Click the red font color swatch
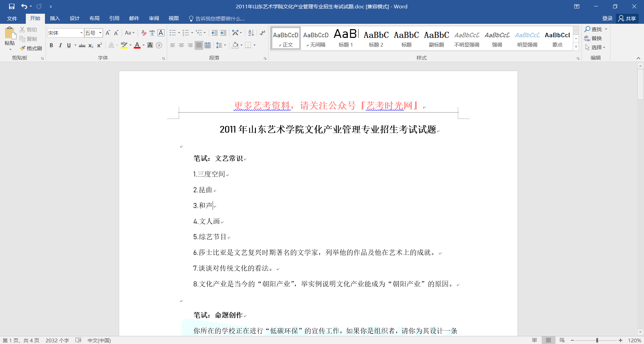644x344 pixels. 137,45
